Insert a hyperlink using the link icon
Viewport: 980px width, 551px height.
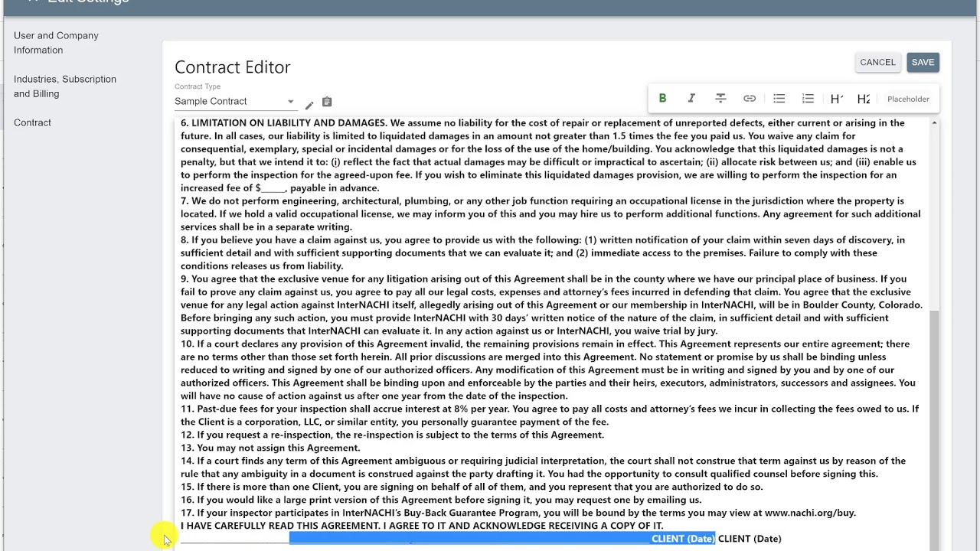tap(750, 99)
